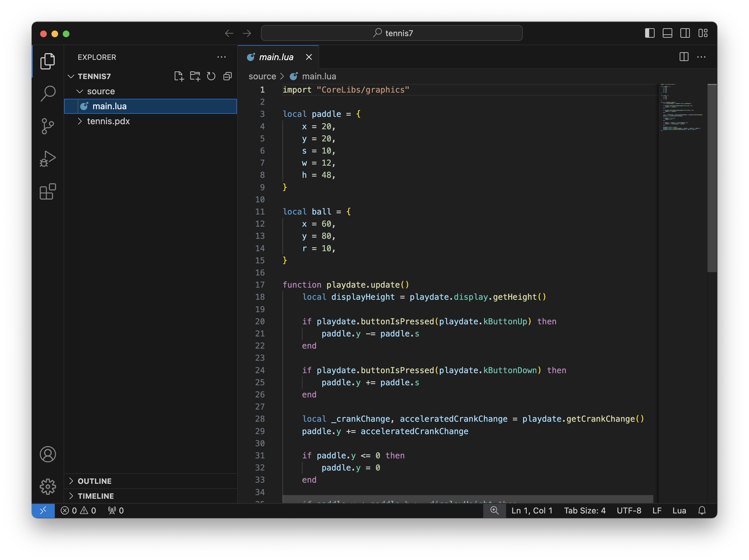Open the Explorer view in activity bar
Image resolution: width=749 pixels, height=560 pixels.
48,61
